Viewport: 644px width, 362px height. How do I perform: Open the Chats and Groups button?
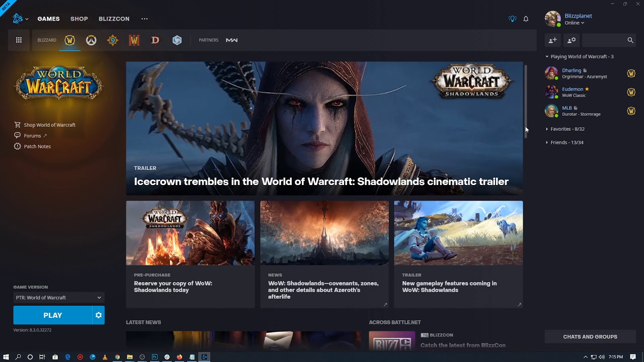(x=590, y=337)
